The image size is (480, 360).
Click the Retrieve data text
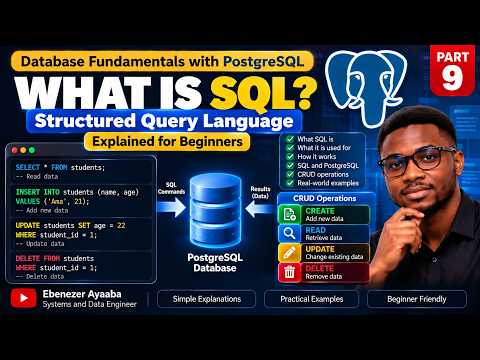coord(324,238)
